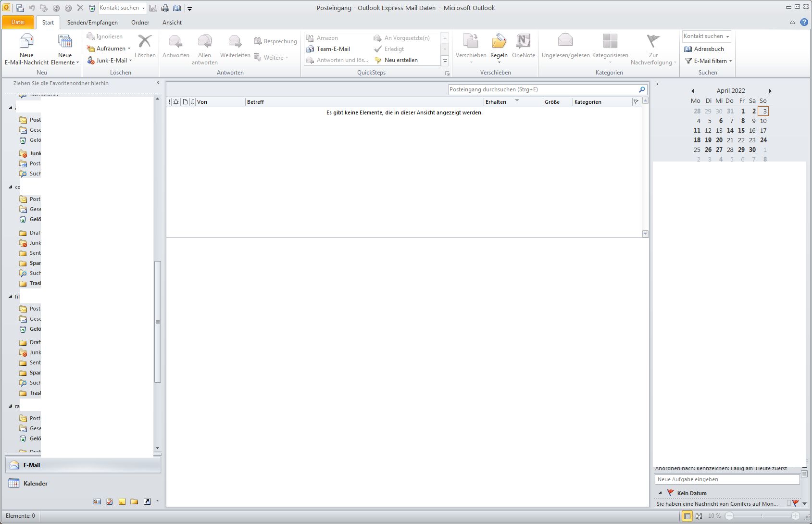The width and height of the screenshot is (812, 524).
Task: Switch to Ordner tab
Action: pyautogui.click(x=140, y=22)
